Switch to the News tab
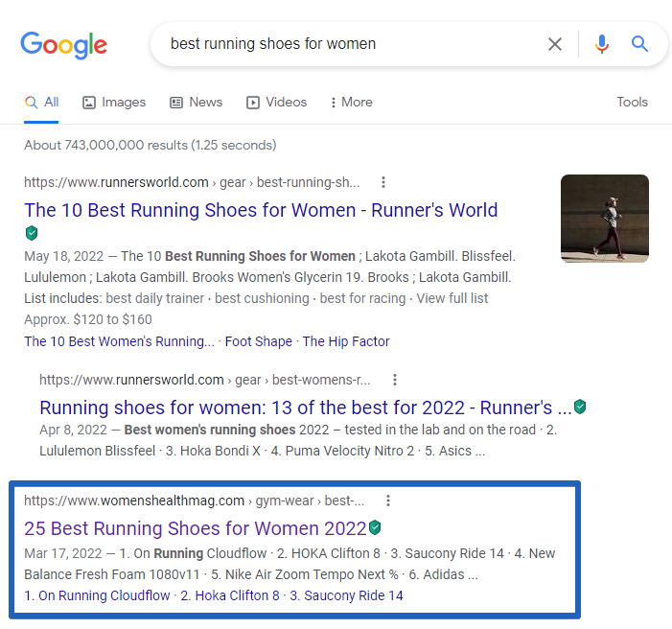Image resolution: width=672 pixels, height=629 pixels. tap(197, 102)
